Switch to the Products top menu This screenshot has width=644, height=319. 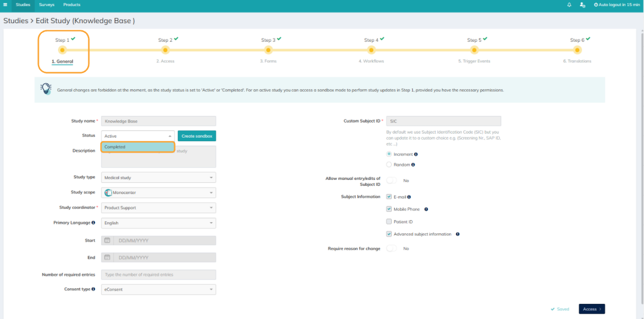tap(72, 5)
